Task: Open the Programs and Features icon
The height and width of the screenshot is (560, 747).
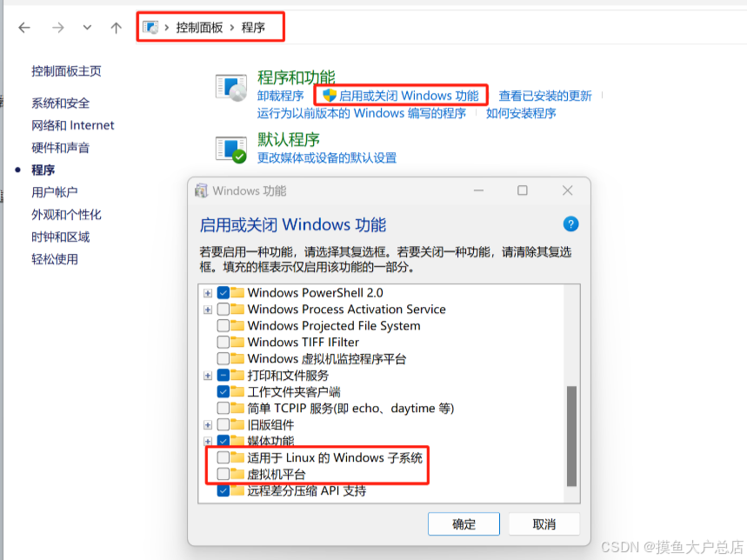Action: point(231,88)
